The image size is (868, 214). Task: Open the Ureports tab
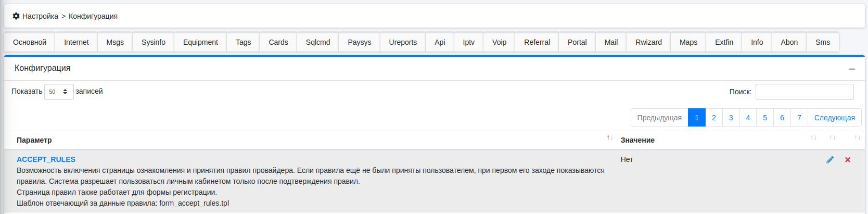403,42
